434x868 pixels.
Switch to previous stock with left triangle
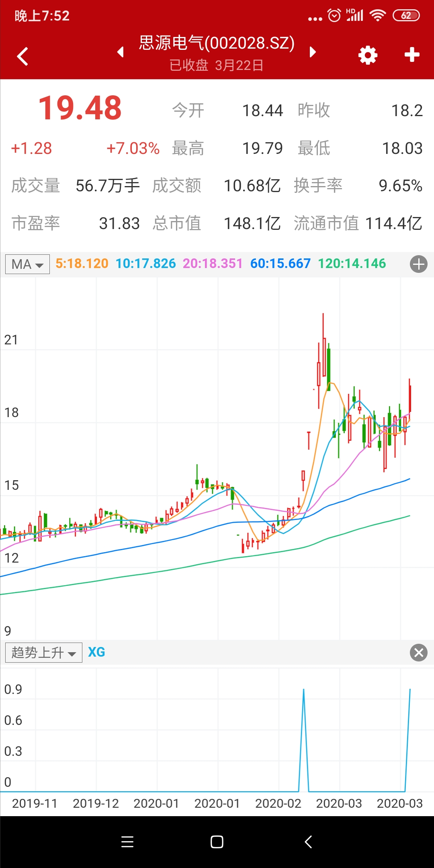tap(120, 52)
